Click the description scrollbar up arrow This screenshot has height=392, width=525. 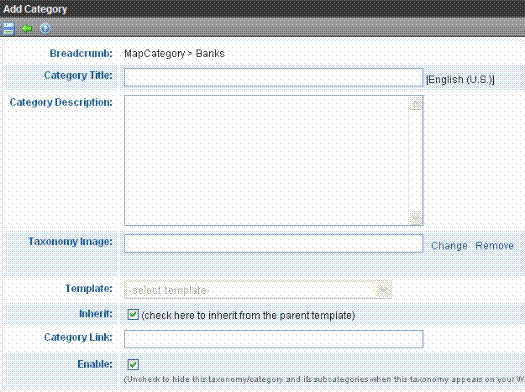pos(416,103)
